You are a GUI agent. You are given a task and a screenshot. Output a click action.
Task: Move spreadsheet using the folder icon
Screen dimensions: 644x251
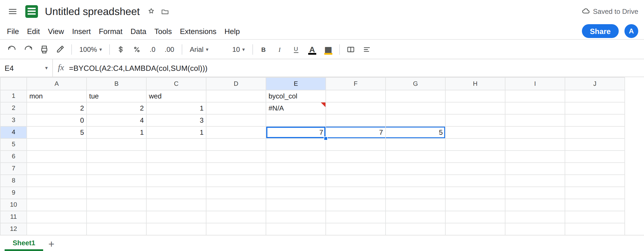[165, 12]
